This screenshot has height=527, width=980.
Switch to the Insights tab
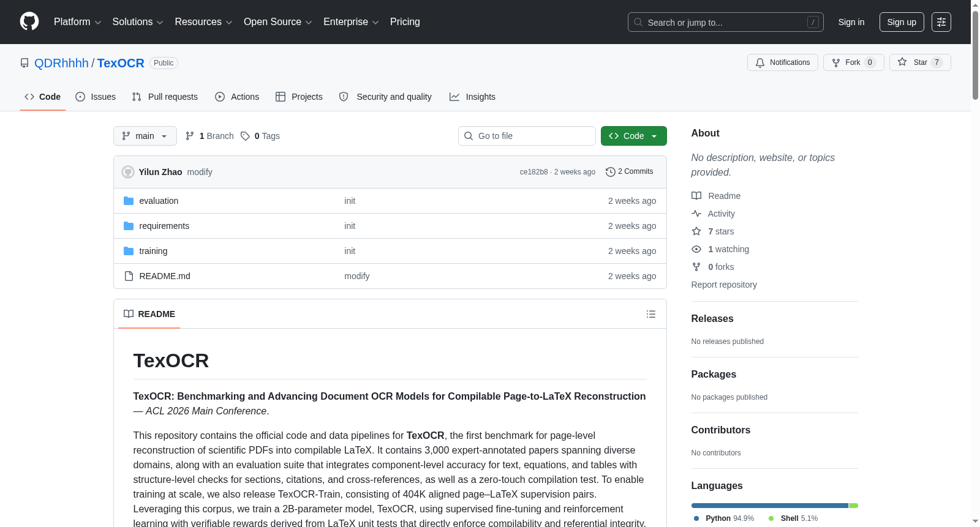(x=472, y=97)
